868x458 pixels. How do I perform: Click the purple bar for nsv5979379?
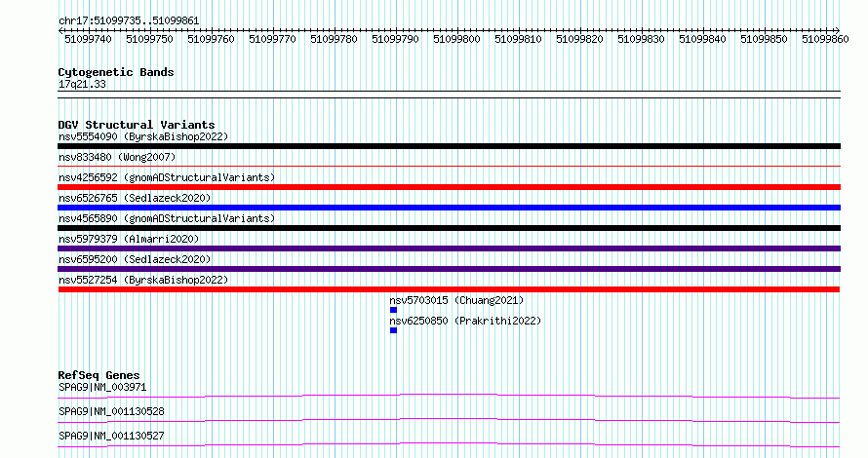(x=449, y=248)
